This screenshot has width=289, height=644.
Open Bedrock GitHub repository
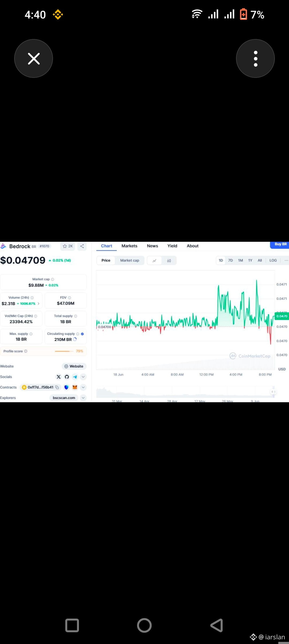(x=67, y=377)
